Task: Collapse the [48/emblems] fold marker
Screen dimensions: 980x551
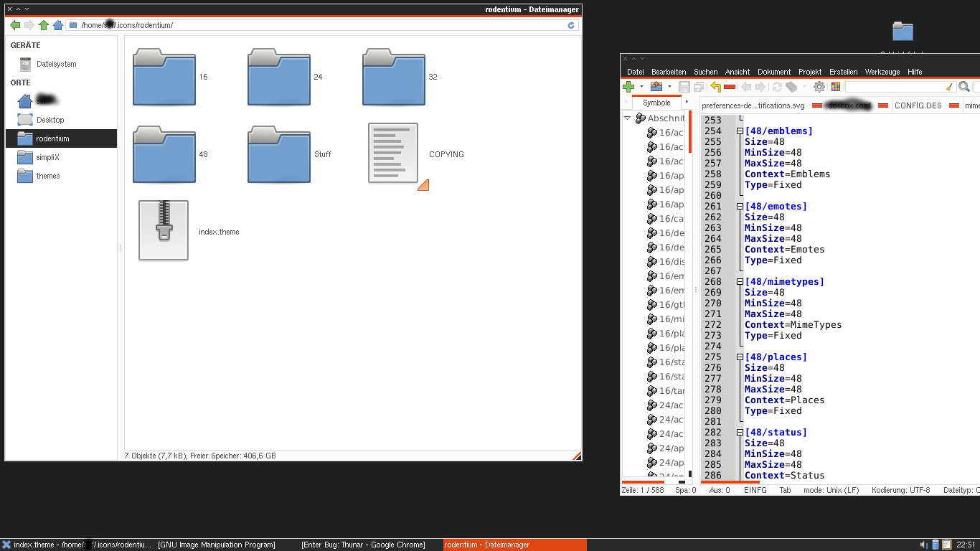Action: [740, 131]
